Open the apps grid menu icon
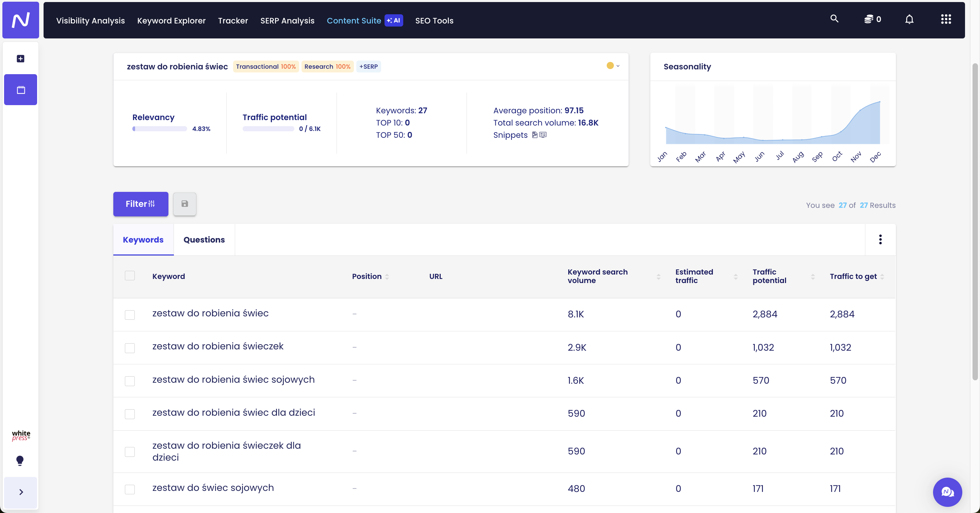Screen dimensions: 980x513 (946, 19)
